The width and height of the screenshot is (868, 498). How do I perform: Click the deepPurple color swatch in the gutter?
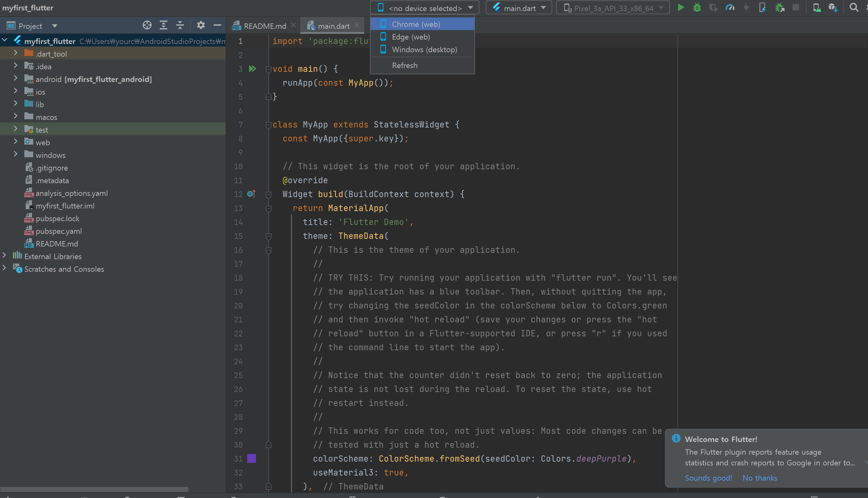point(251,458)
